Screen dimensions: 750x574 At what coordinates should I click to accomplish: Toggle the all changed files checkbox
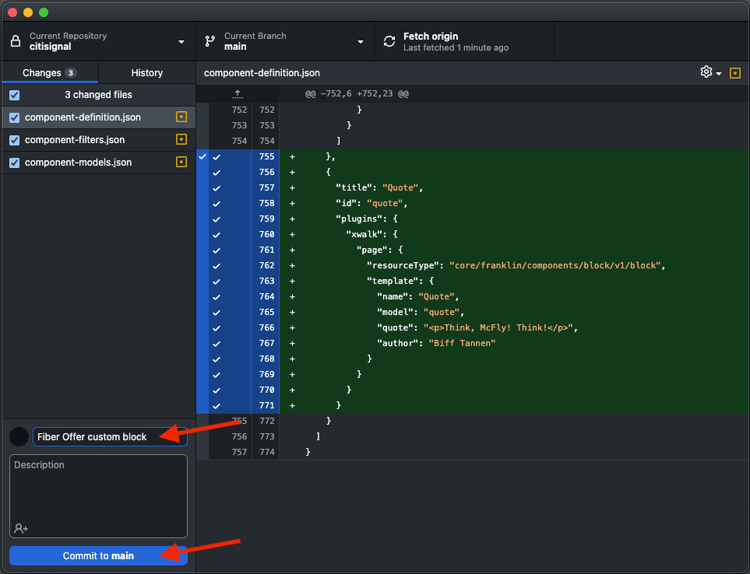click(14, 95)
